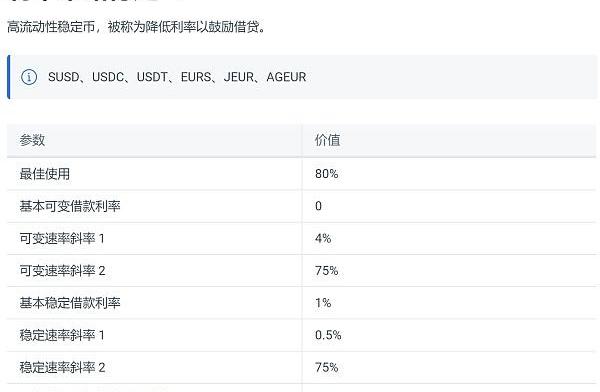Image resolution: width=600 pixels, height=392 pixels.
Task: Select the 可变速率斜率 1 label
Action: point(62,238)
